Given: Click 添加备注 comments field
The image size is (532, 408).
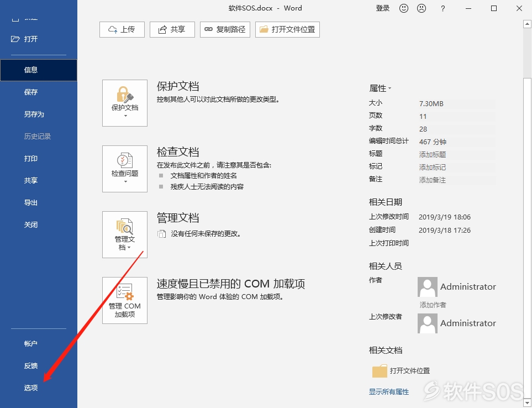Looking at the screenshot, I should [x=457, y=180].
